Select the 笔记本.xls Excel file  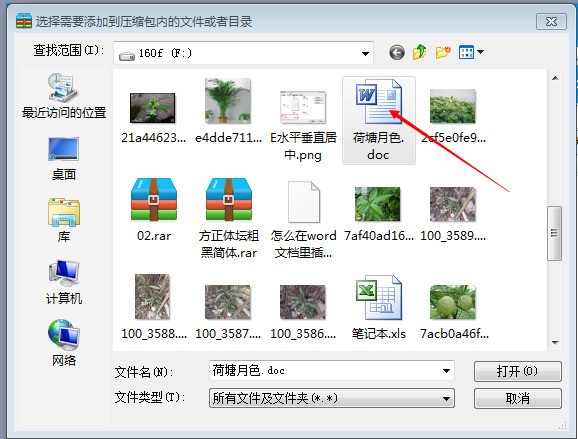379,307
